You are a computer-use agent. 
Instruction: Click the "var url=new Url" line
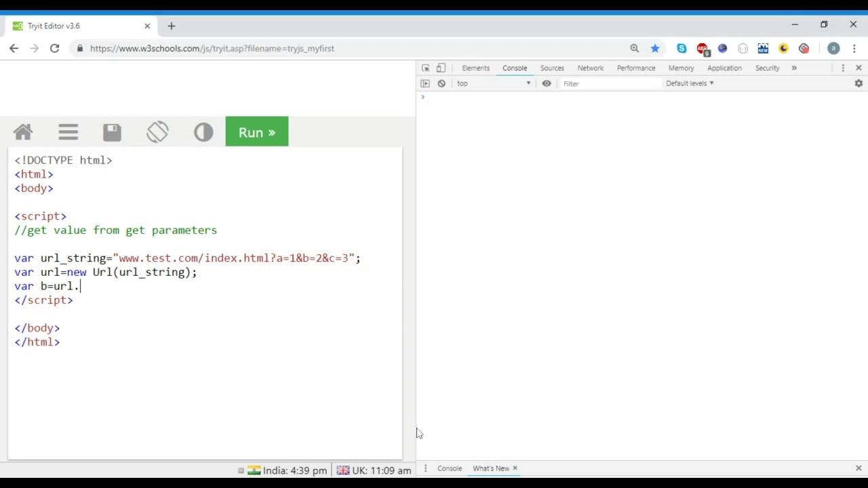[105, 272]
